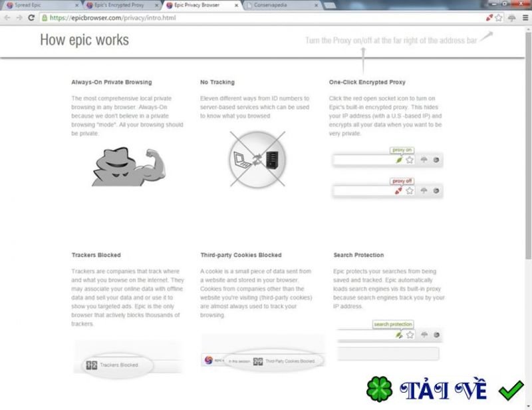Click the spy muscle private browsing image
This screenshot has height=410, width=532.
coord(128,166)
